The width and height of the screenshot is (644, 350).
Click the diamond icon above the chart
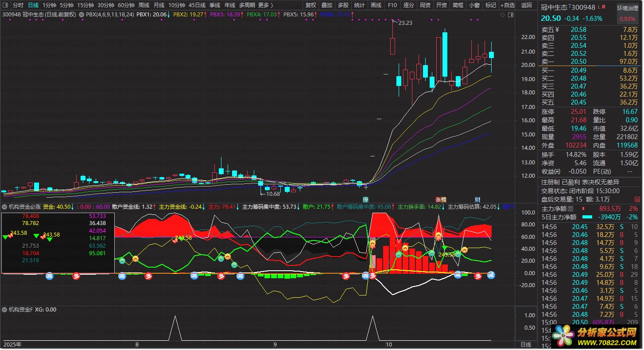(x=502, y=15)
